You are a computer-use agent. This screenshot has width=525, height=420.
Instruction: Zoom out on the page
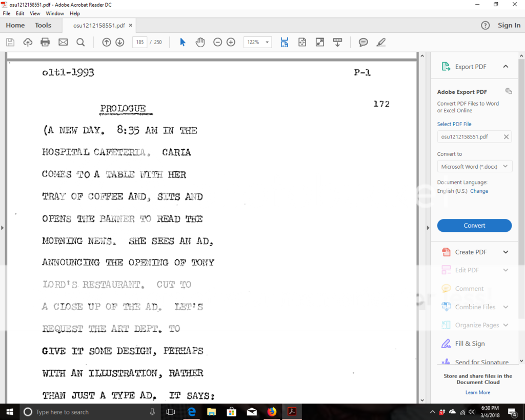tap(218, 42)
